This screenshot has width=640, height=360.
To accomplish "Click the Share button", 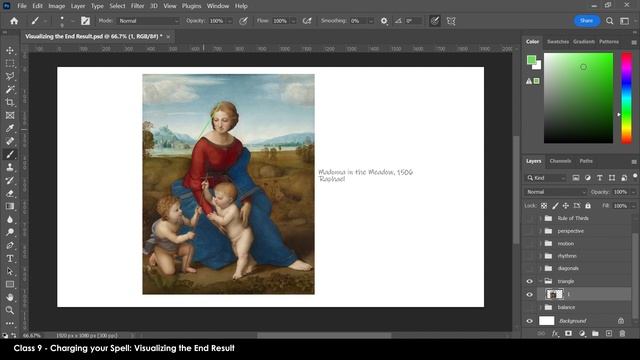I will tap(587, 21).
